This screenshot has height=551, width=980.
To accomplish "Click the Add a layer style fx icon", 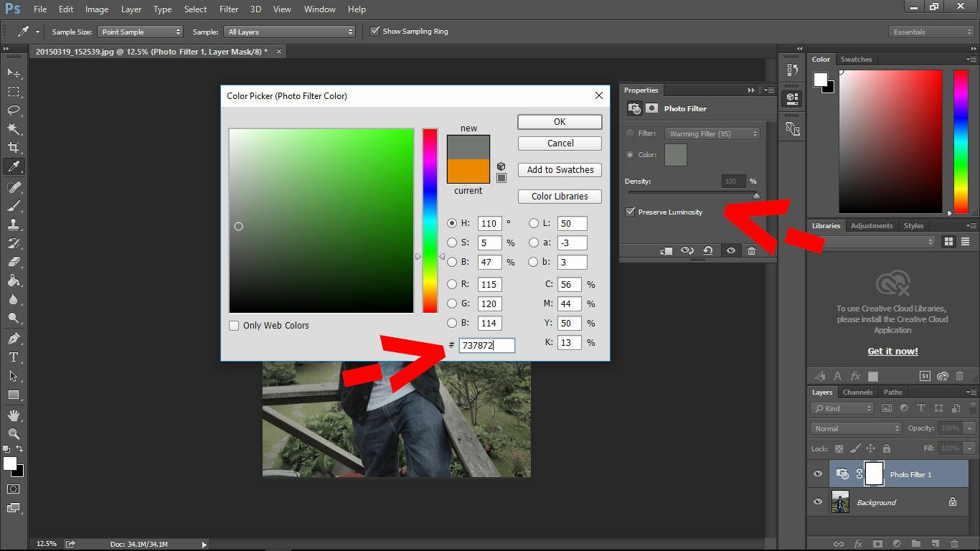I will click(858, 543).
